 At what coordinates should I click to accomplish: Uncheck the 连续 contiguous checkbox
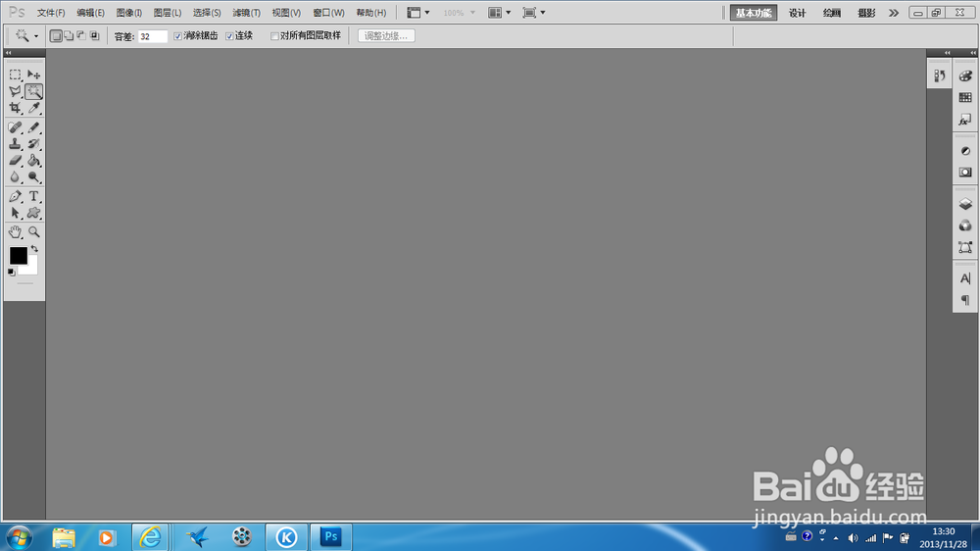(229, 36)
